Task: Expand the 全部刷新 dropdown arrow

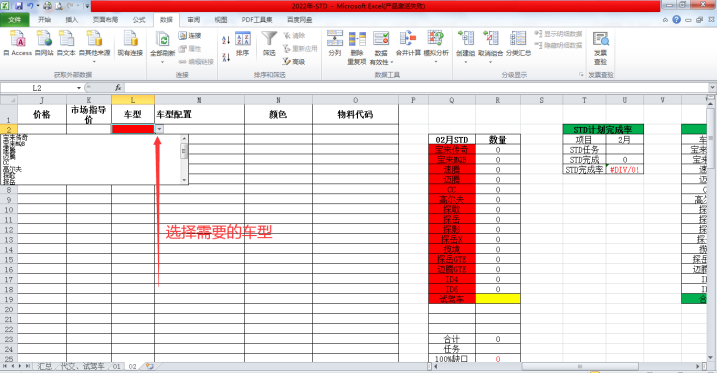Action: pyautogui.click(x=163, y=61)
